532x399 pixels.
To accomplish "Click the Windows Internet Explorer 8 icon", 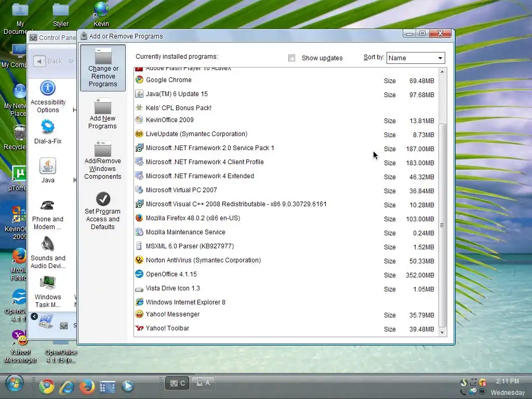I will (139, 302).
